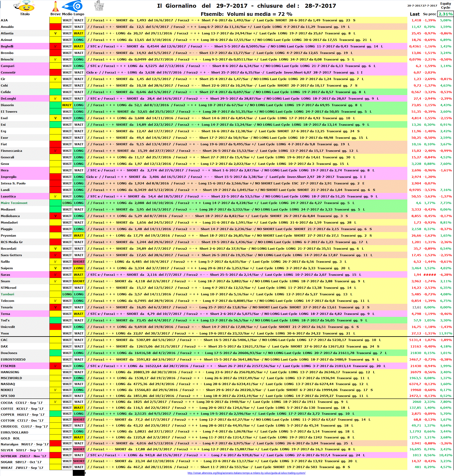
Task: Click the SHORT Lungo cell for Snam
Action: (x=79, y=281)
